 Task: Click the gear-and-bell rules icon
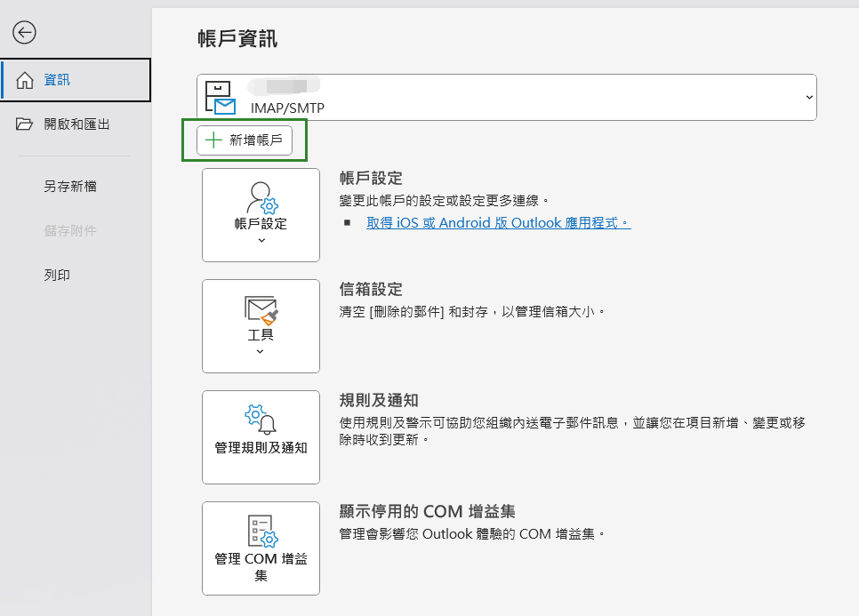click(x=261, y=420)
